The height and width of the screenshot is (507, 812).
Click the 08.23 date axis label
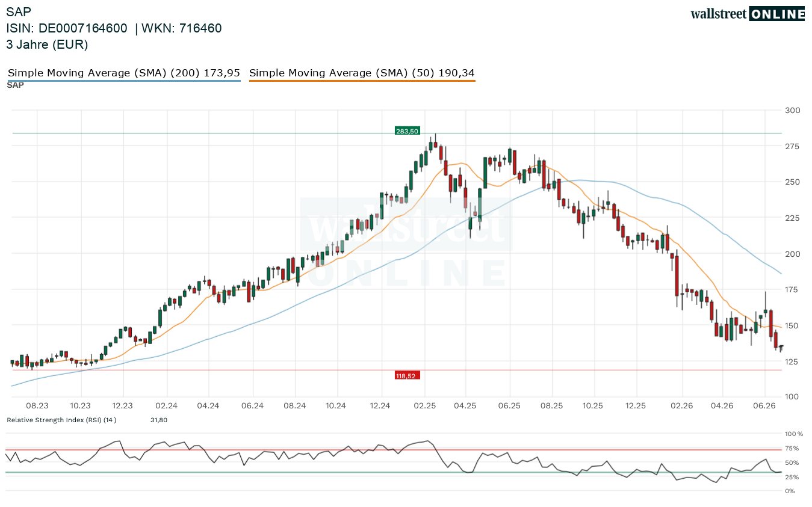click(37, 406)
